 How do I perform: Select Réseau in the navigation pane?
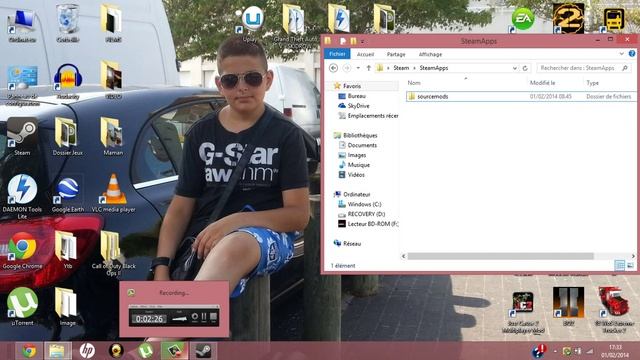pos(348,244)
